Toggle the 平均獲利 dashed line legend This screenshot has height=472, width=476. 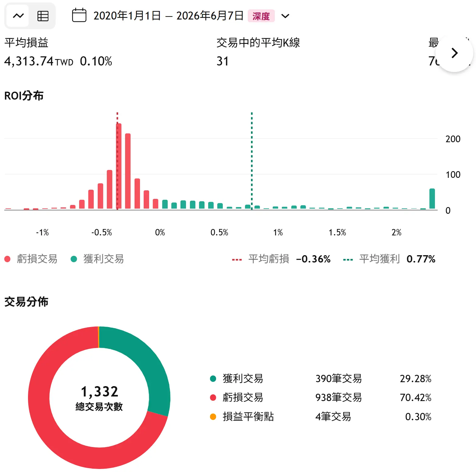[x=389, y=259]
